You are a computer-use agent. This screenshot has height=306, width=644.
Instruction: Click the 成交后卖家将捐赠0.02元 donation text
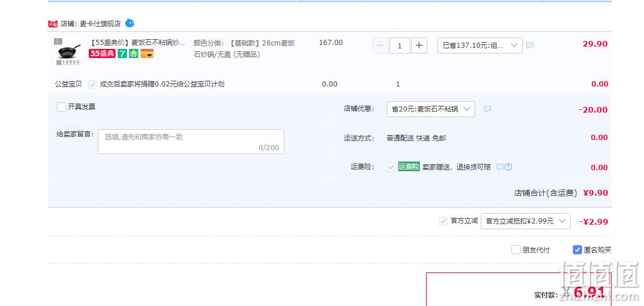click(x=162, y=84)
